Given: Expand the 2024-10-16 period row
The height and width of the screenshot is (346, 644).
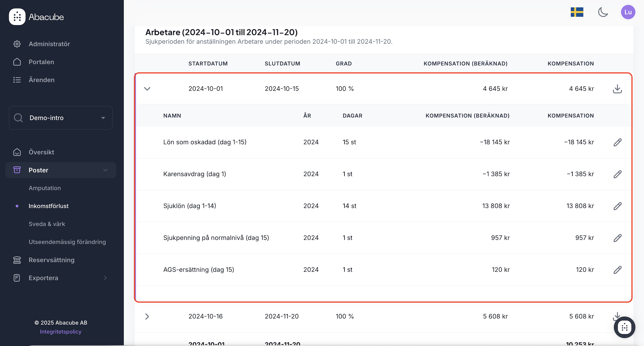Looking at the screenshot, I should click(147, 316).
